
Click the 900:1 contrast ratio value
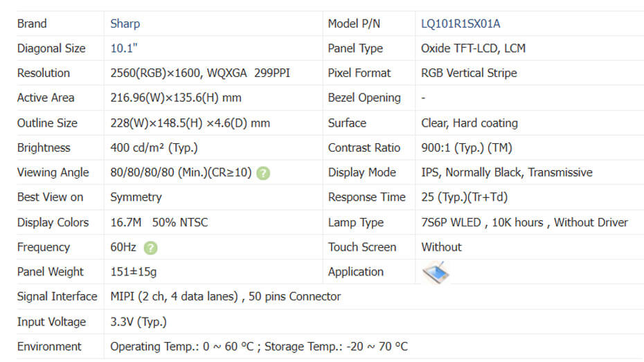466,147
